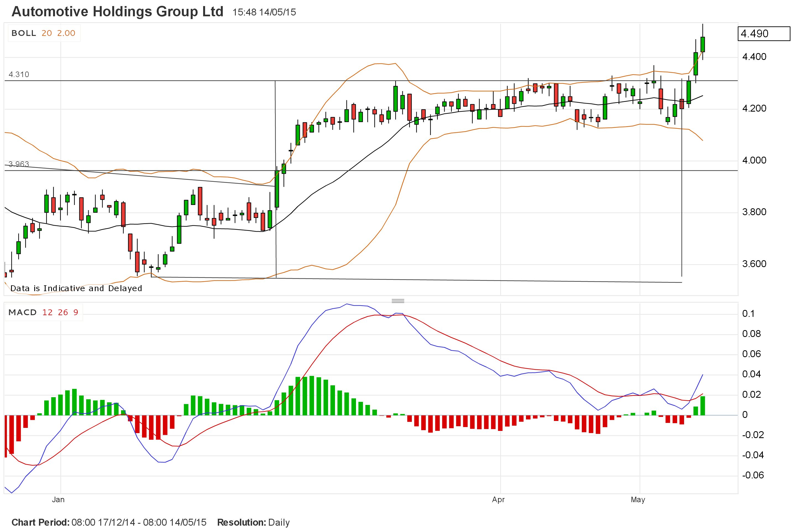Click the 4.310 horizontal line label
The image size is (796, 532).
(19, 74)
